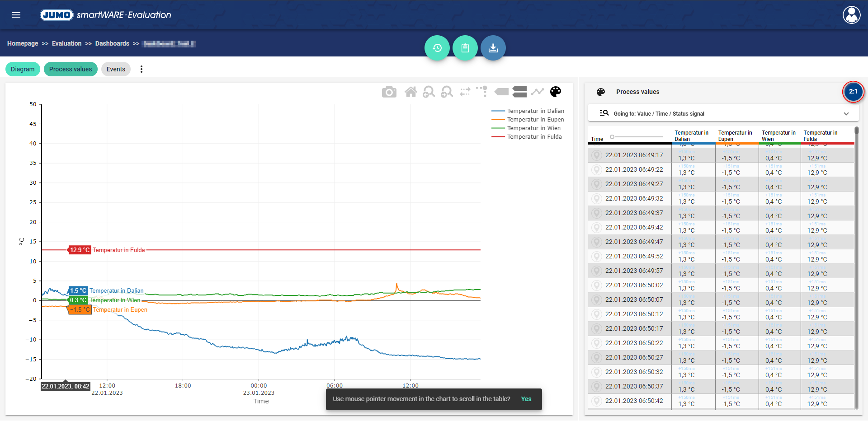Open the history clock round button
The width and height of the screenshot is (868, 421).
437,48
